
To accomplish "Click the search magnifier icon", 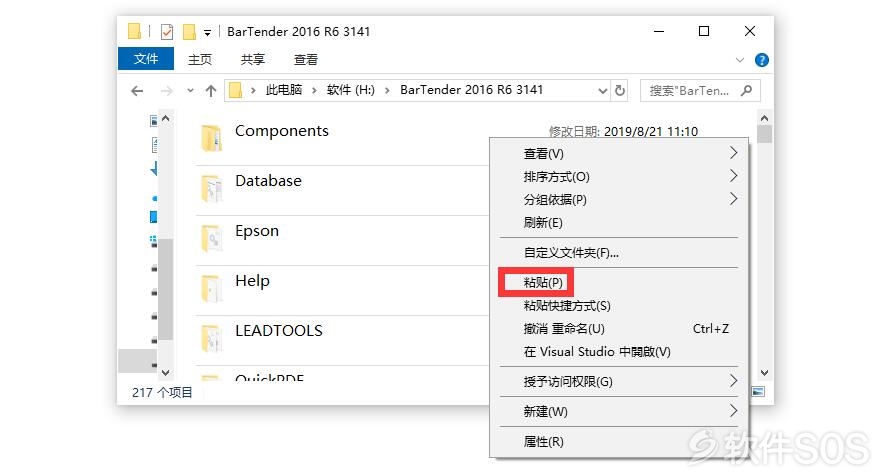I will click(x=747, y=90).
